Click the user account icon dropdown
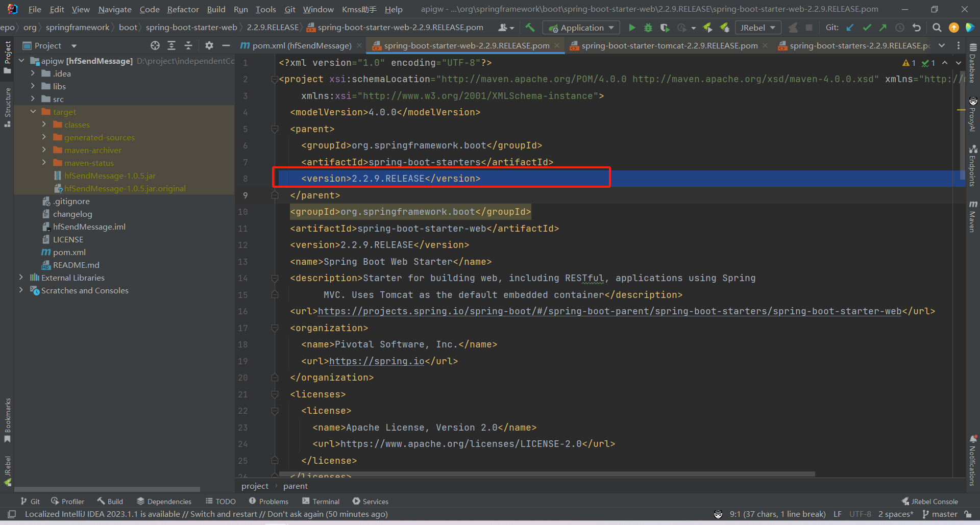 pyautogui.click(x=506, y=28)
